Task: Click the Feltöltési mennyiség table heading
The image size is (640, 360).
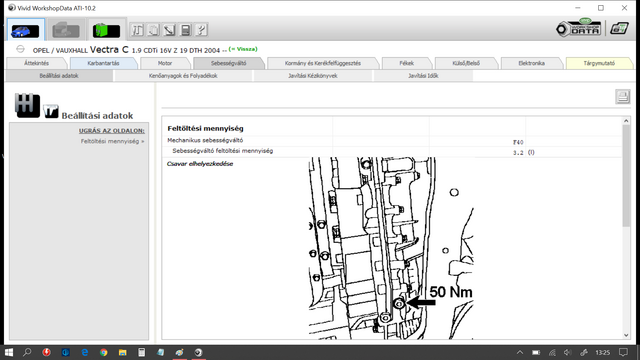Action: 205,128
